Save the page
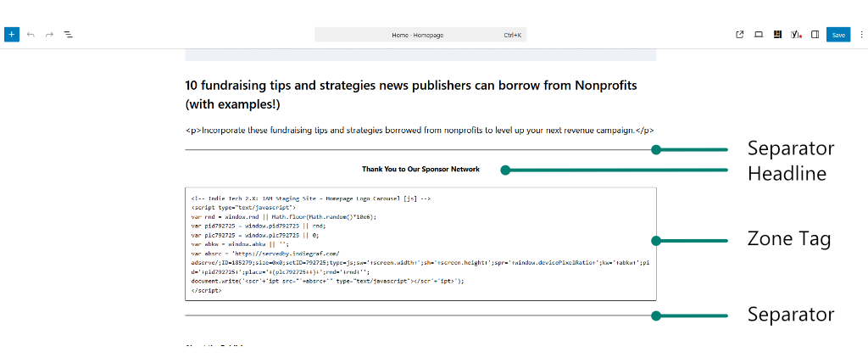Screen dimensions: 868x363 [x=837, y=35]
